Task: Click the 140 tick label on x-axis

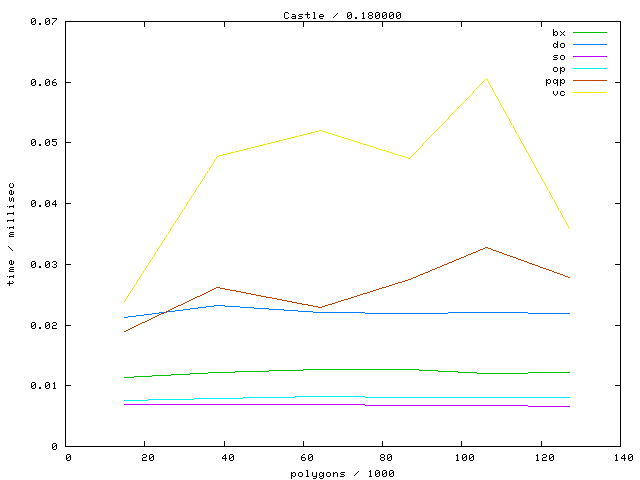Action: tap(622, 457)
